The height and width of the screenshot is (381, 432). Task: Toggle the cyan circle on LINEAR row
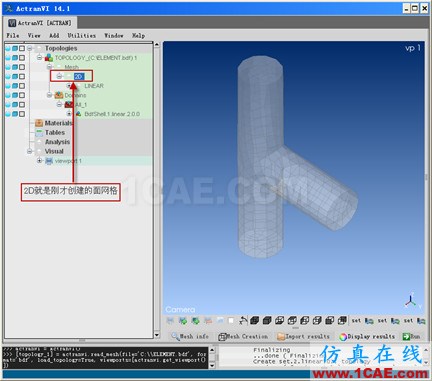coord(8,86)
